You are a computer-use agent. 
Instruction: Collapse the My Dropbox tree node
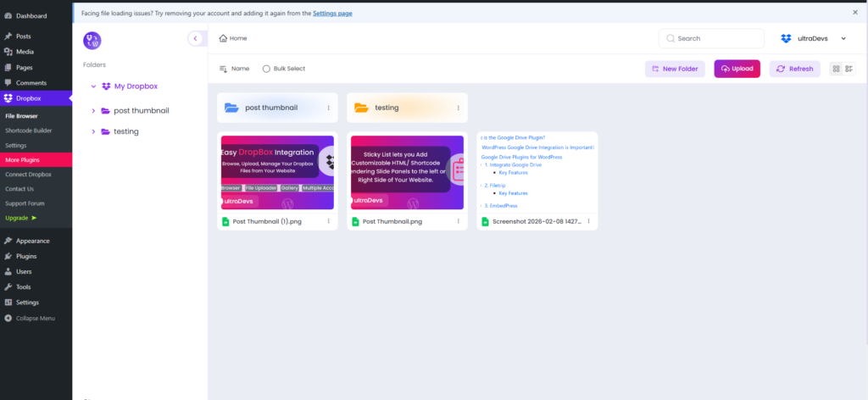93,86
